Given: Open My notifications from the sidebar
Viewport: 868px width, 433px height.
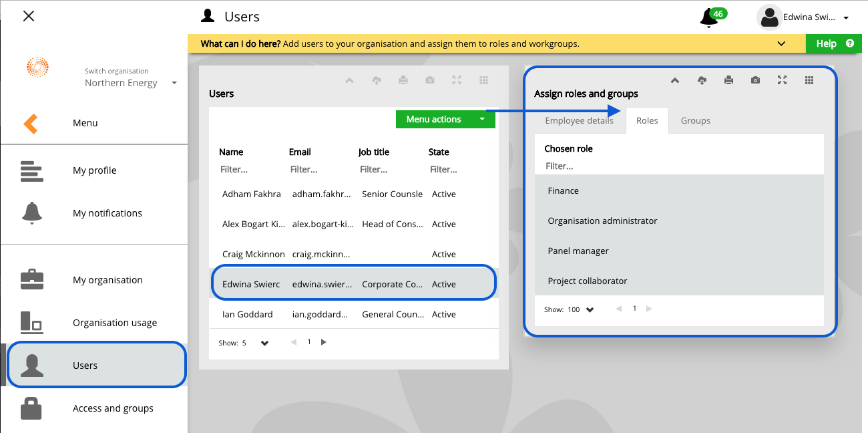Looking at the screenshot, I should [107, 212].
